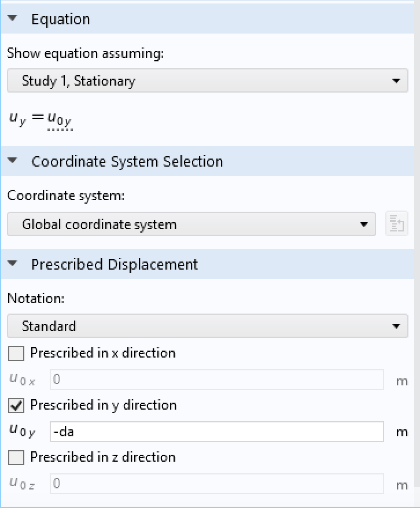Click the arrow on the Notation dropdown

coord(396,326)
